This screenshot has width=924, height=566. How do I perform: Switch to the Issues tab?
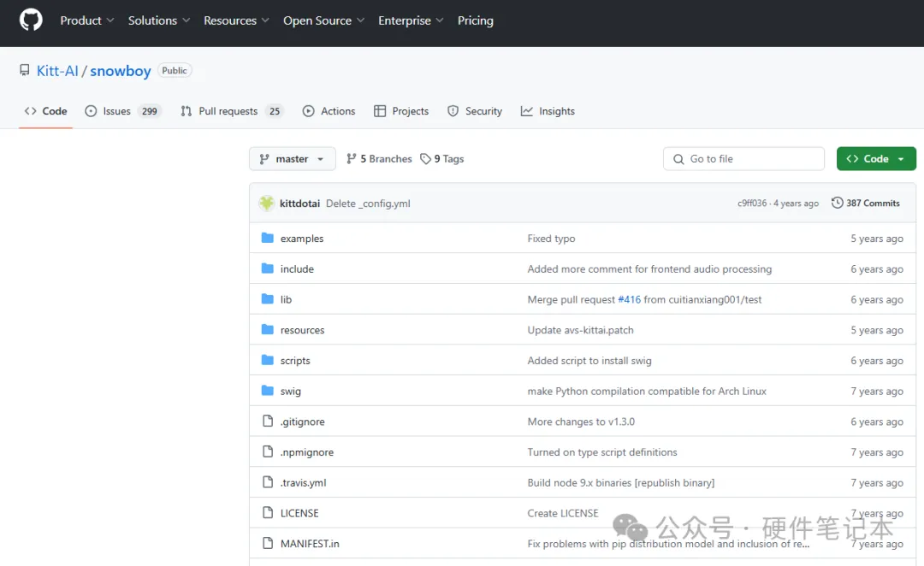pos(122,111)
